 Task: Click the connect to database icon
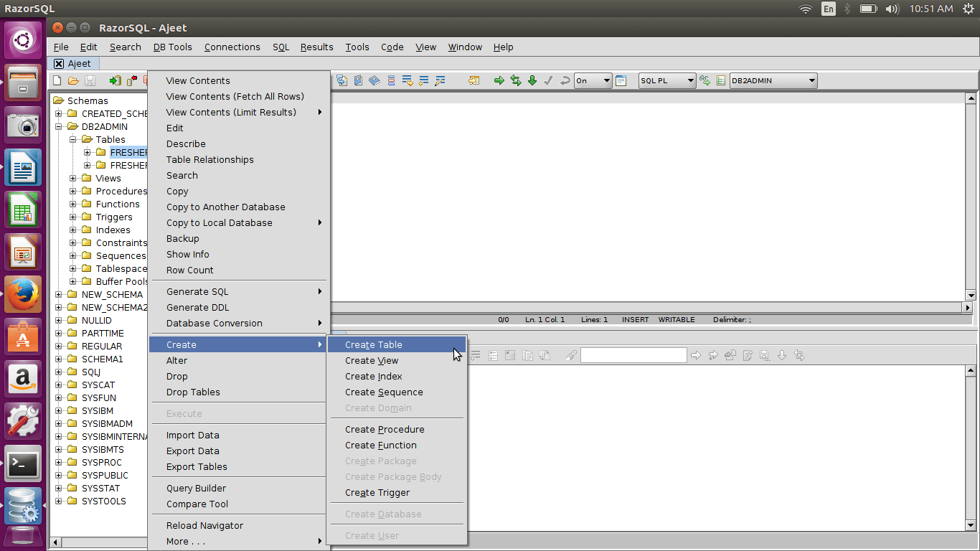(115, 81)
